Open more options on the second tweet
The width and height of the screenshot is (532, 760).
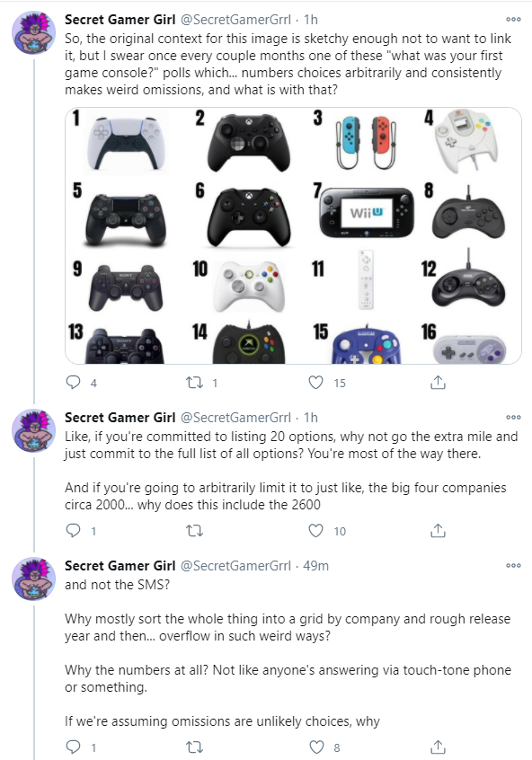pyautogui.click(x=513, y=416)
